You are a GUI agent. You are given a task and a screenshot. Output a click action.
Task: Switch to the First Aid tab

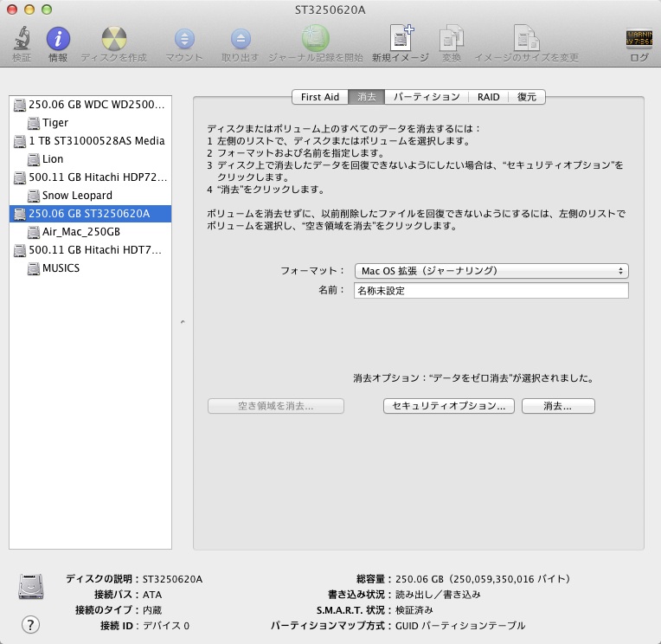coord(319,97)
